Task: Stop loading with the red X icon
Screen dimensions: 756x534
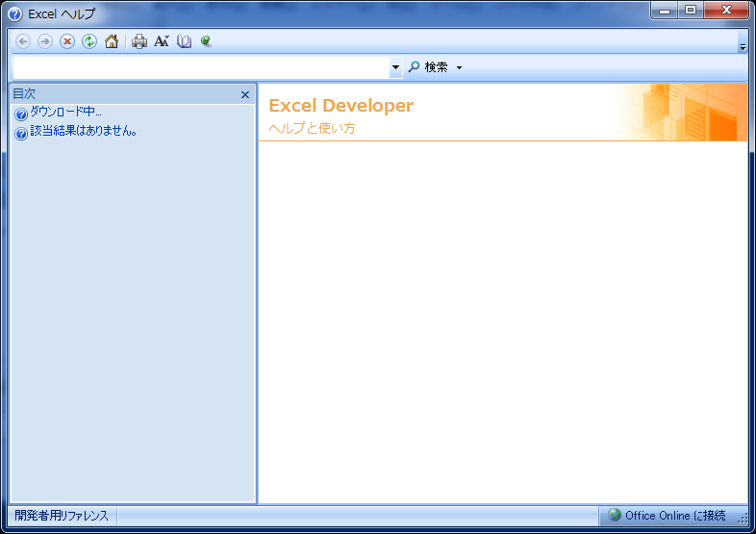Action: point(67,41)
